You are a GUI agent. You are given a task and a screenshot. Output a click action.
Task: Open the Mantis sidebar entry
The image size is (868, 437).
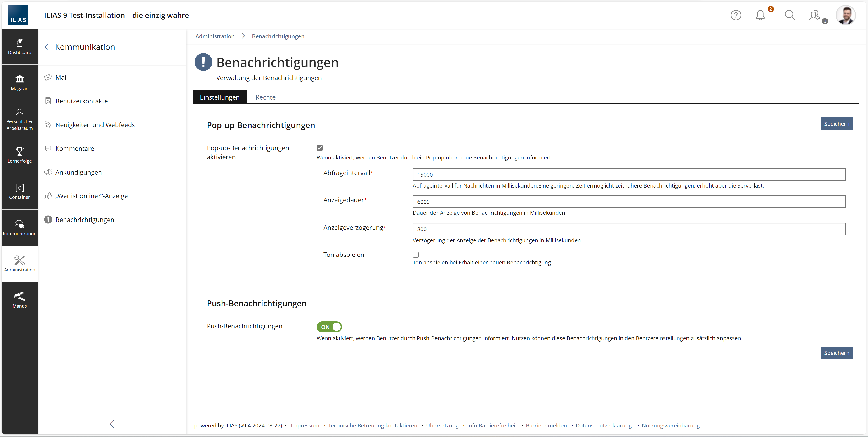point(19,300)
